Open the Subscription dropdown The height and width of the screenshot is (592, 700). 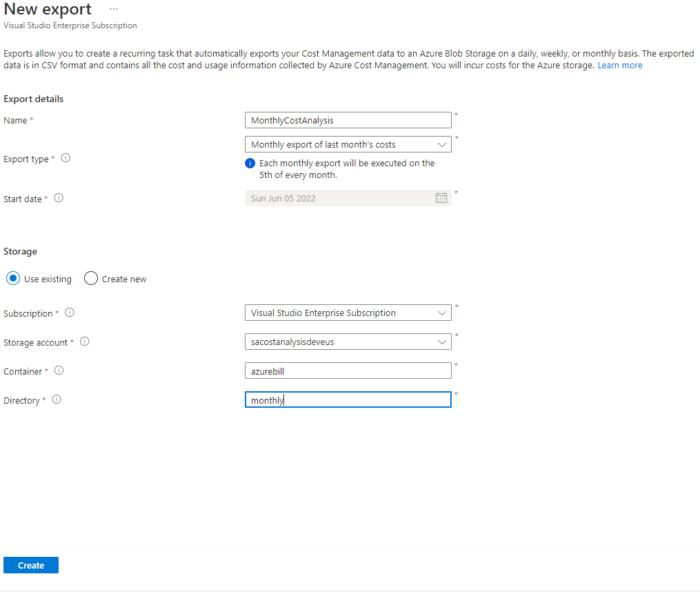coord(348,313)
